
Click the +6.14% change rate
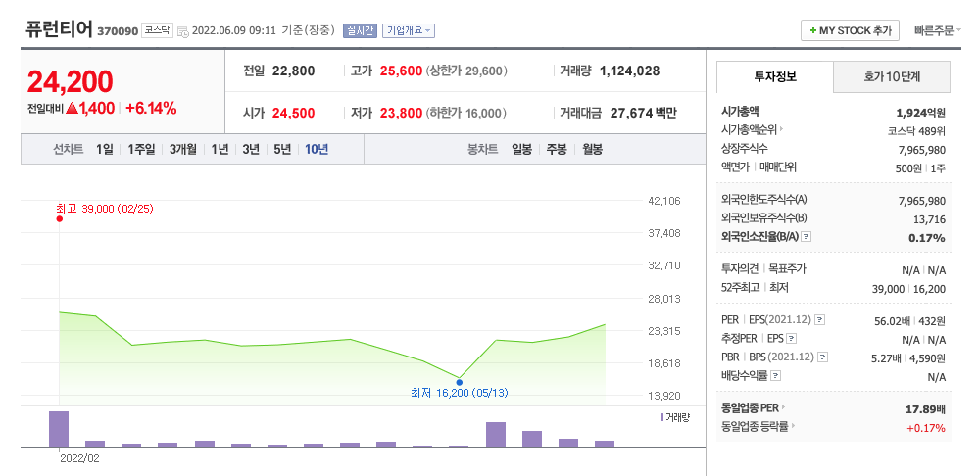(151, 108)
